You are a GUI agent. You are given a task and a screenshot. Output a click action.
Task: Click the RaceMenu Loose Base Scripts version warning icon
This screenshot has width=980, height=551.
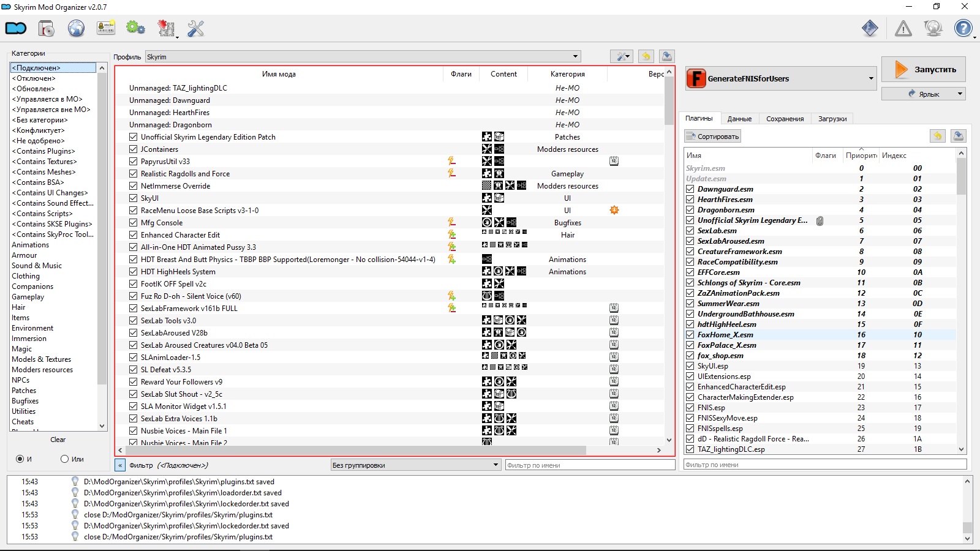[614, 210]
